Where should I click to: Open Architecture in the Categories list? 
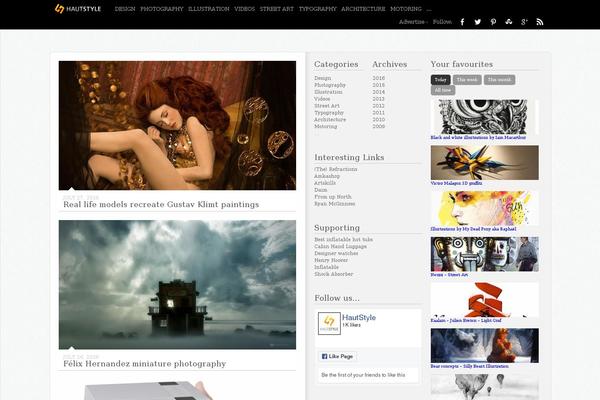[x=330, y=119]
